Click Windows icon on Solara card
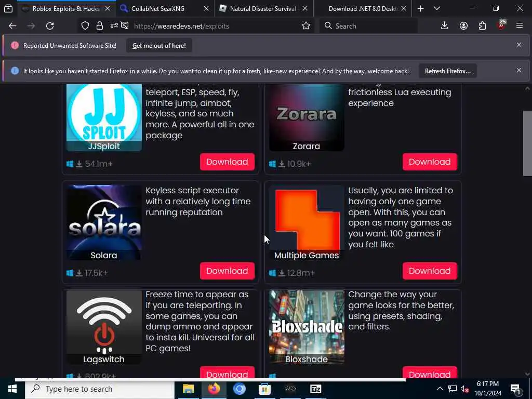 click(x=70, y=273)
